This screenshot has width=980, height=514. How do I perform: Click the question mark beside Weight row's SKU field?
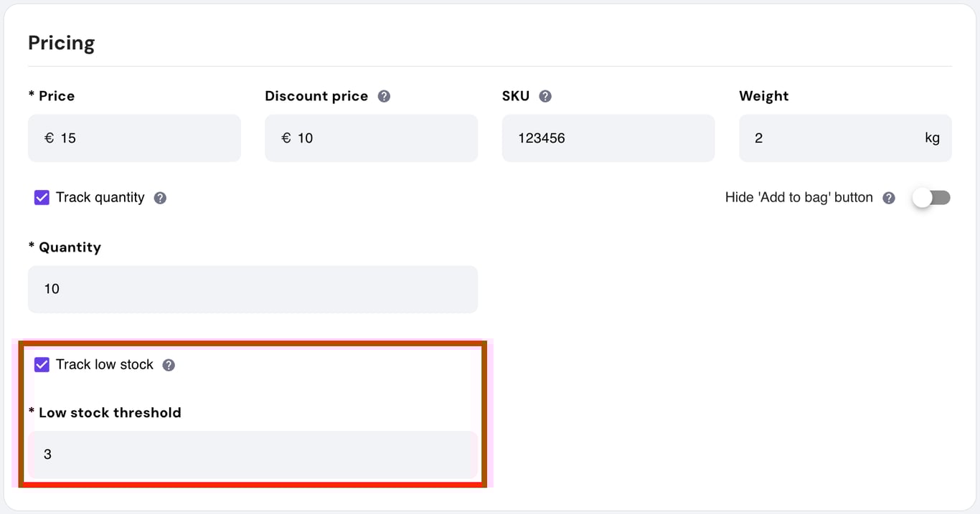(x=544, y=95)
